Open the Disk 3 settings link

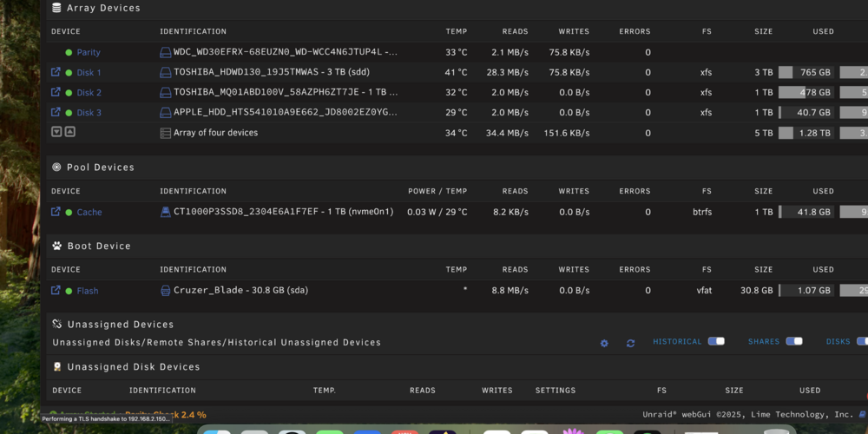(x=89, y=113)
